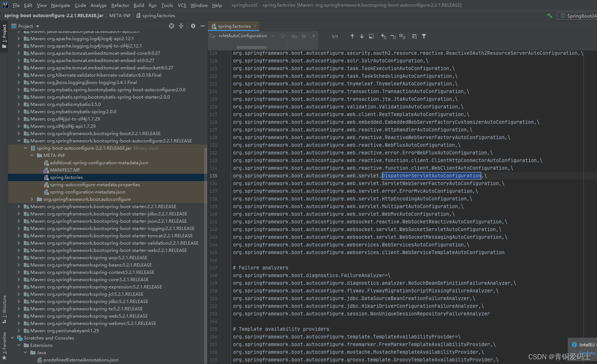597x364 pixels.
Task: Open the Refactor menu
Action: pyautogui.click(x=120, y=5)
